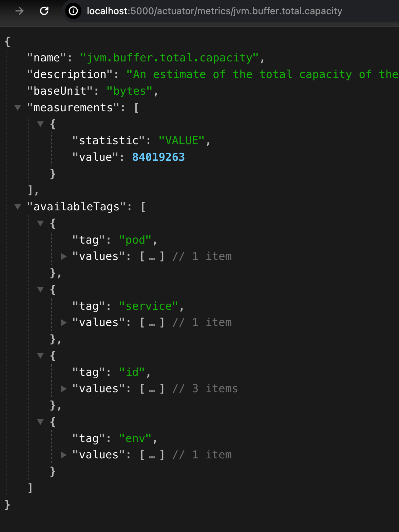Collapse the first measurements object
This screenshot has width=399, height=532.
(x=40, y=124)
